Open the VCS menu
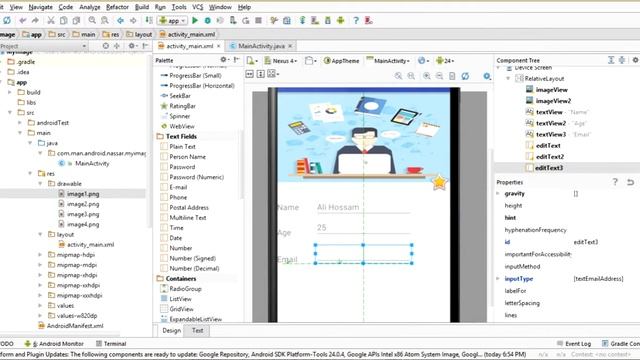Viewport: 640px width, 360px height. click(198, 7)
